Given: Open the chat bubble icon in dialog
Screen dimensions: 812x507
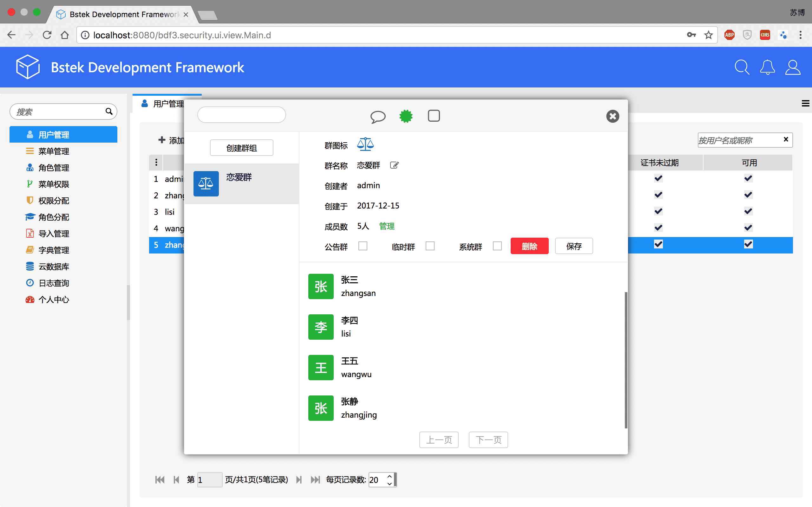Looking at the screenshot, I should click(x=378, y=117).
